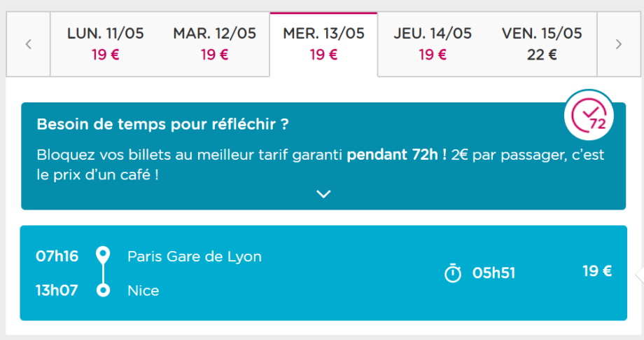The height and width of the screenshot is (340, 644).
Task: Click the bold "pendant 72h !" text
Action: 396,154
